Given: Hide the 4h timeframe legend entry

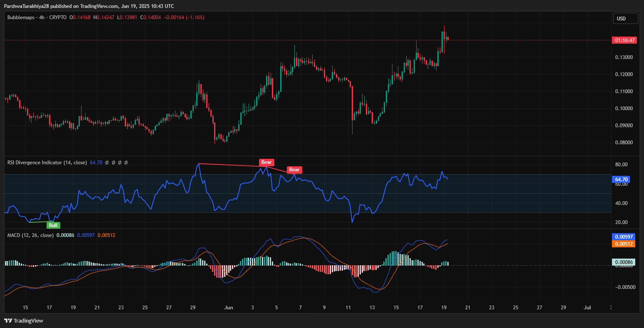Looking at the screenshot, I should (x=41, y=17).
